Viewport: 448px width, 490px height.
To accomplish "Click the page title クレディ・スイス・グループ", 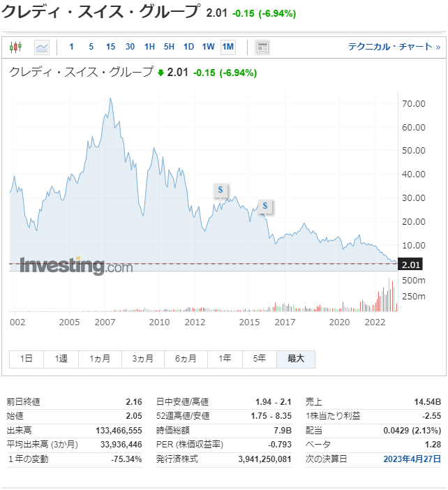I will (x=100, y=12).
